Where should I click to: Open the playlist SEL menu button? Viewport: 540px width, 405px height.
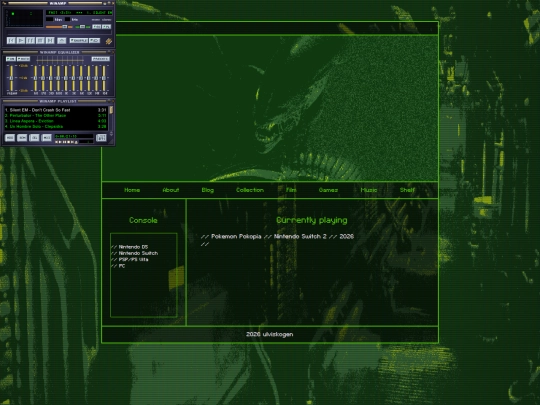[34, 138]
